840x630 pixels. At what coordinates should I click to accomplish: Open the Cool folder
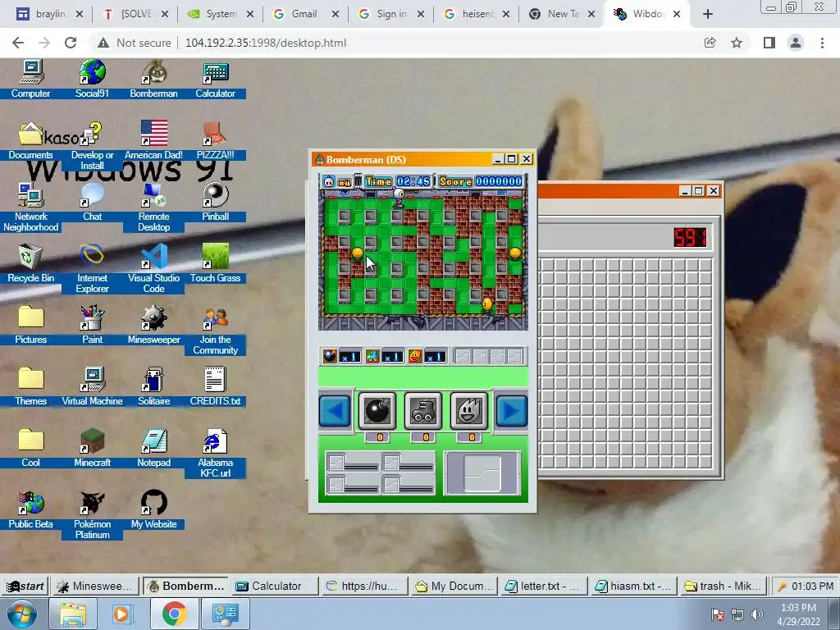pos(30,441)
